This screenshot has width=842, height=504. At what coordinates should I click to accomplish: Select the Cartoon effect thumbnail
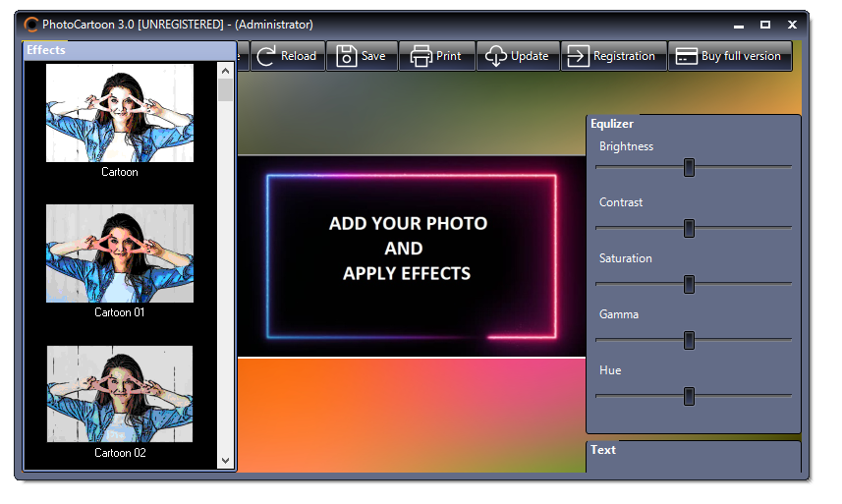[120, 113]
